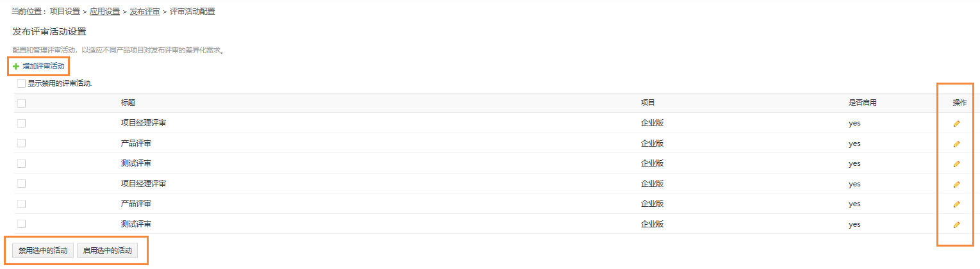Click the 是否启用 column header

(x=863, y=103)
